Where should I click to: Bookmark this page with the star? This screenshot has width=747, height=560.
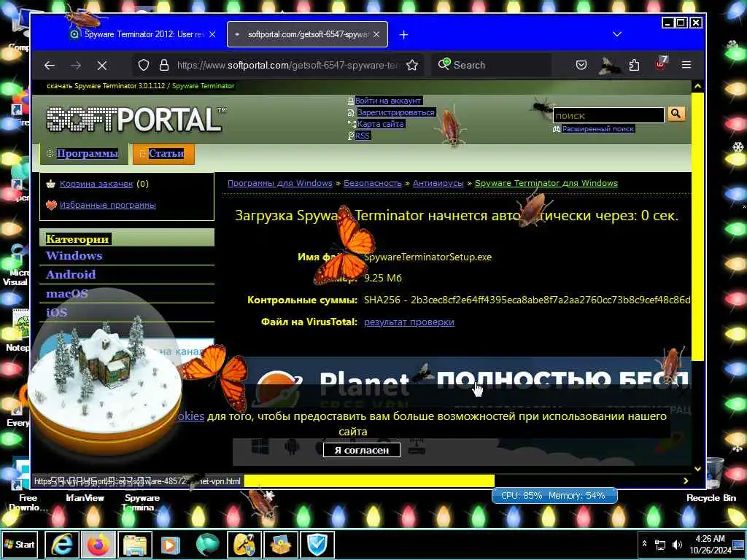[x=412, y=65]
